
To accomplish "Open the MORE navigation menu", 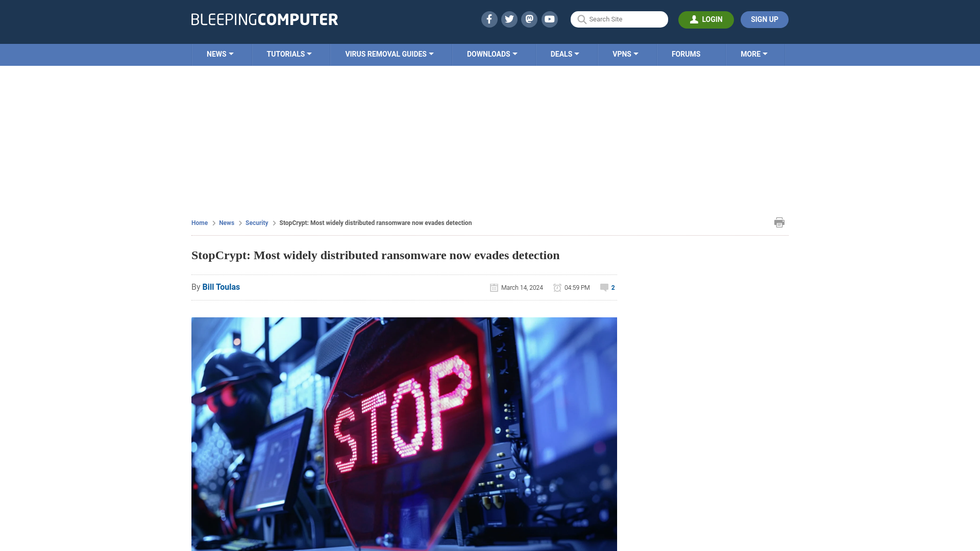I will [754, 54].
